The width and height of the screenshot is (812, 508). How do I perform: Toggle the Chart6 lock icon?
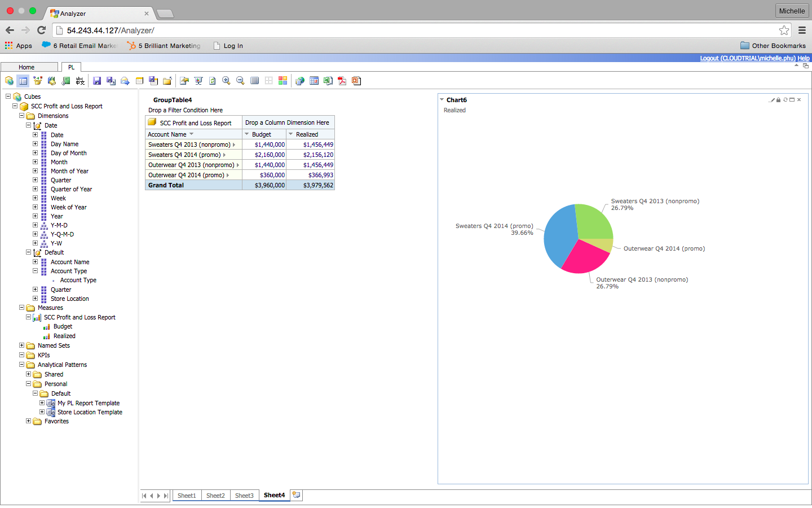coord(779,100)
